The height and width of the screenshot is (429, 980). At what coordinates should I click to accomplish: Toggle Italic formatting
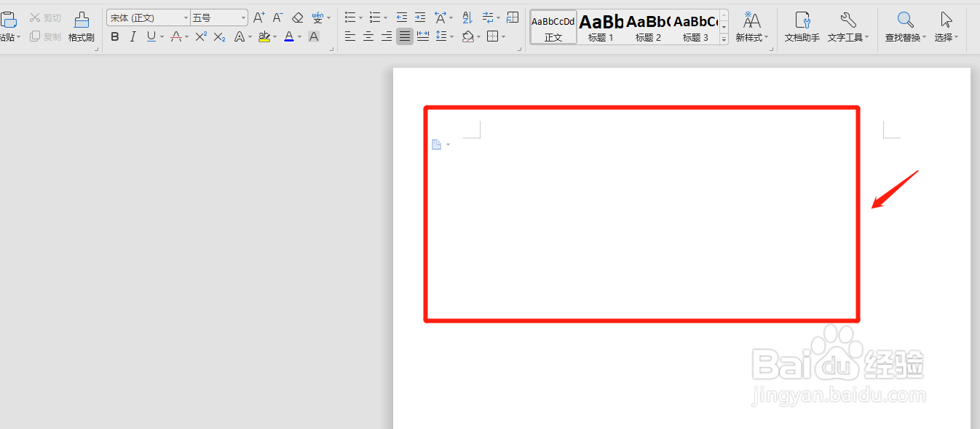(x=133, y=36)
